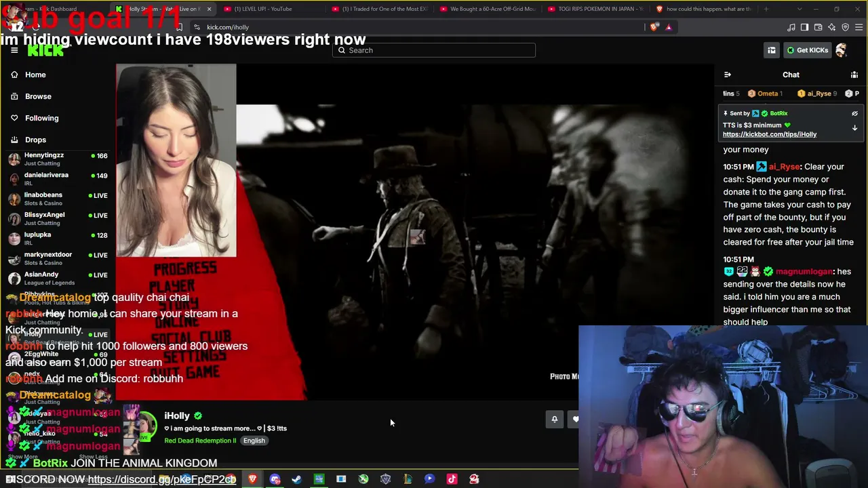Open BlissyxAngel channel in the sidebar
This screenshot has height=488, width=868.
point(58,219)
